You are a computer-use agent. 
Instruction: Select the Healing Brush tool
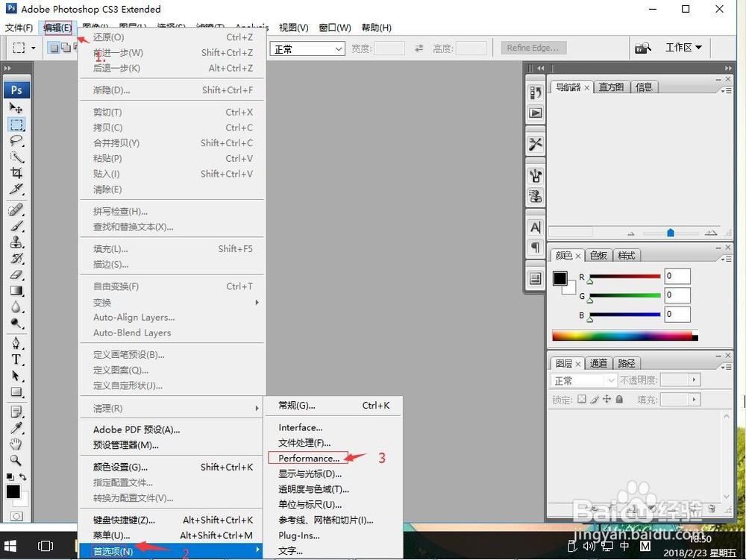coord(16,210)
